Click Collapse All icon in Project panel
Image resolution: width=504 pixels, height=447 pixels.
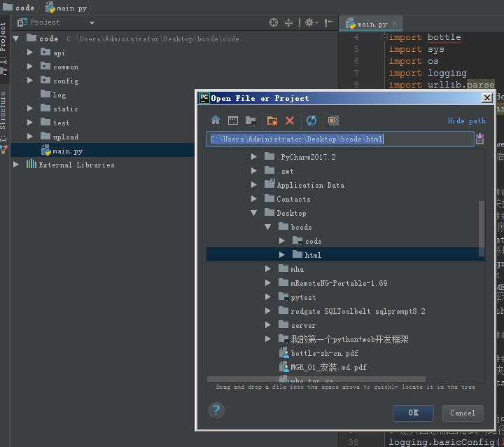click(x=288, y=22)
